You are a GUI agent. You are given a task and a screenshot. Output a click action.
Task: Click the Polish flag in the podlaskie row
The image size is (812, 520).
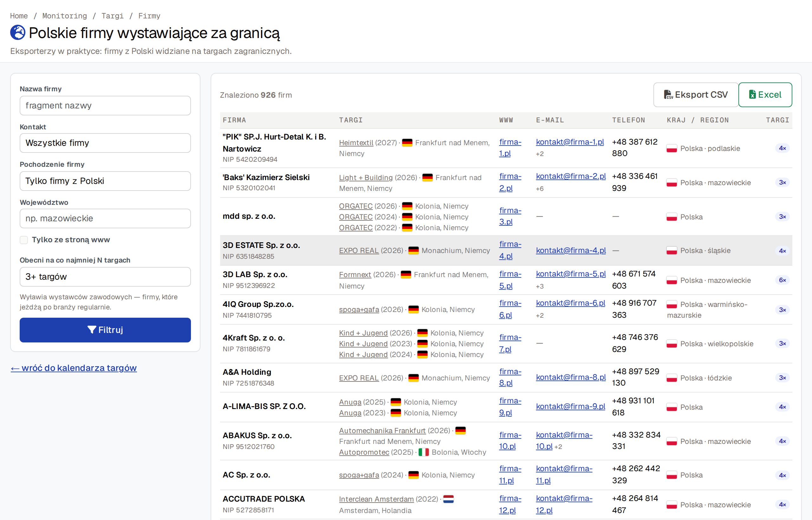tap(672, 149)
